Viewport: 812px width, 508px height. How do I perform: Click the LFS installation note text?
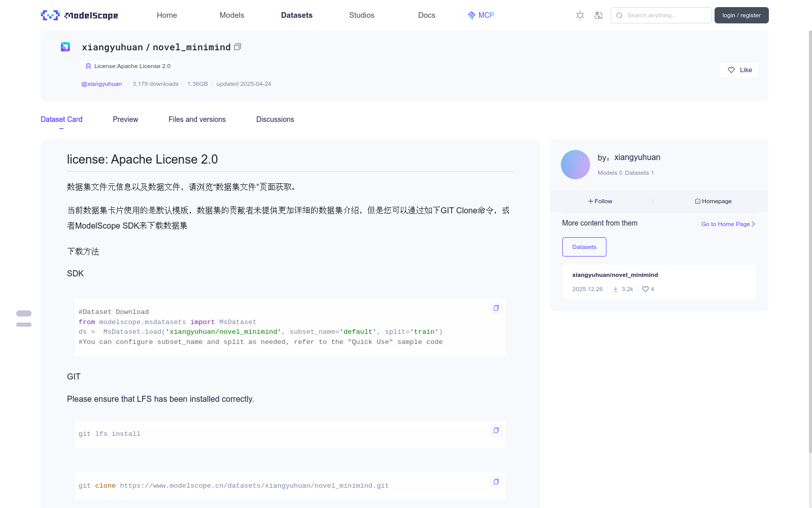pos(160,399)
